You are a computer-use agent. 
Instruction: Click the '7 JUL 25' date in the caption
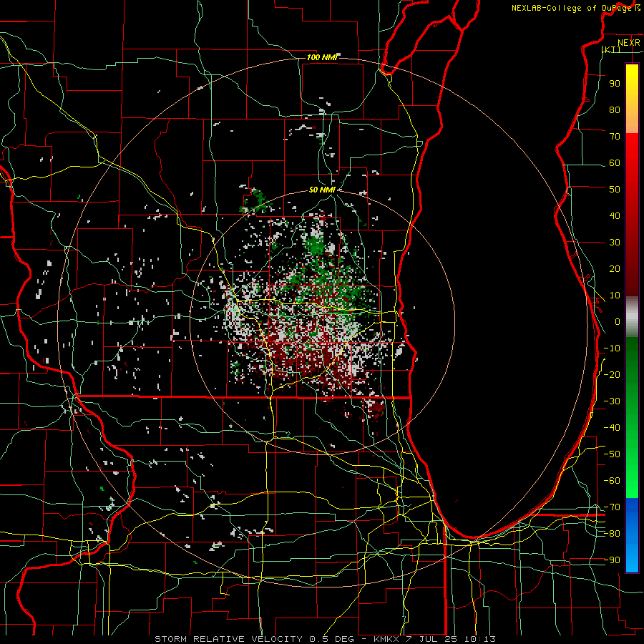(x=431, y=639)
